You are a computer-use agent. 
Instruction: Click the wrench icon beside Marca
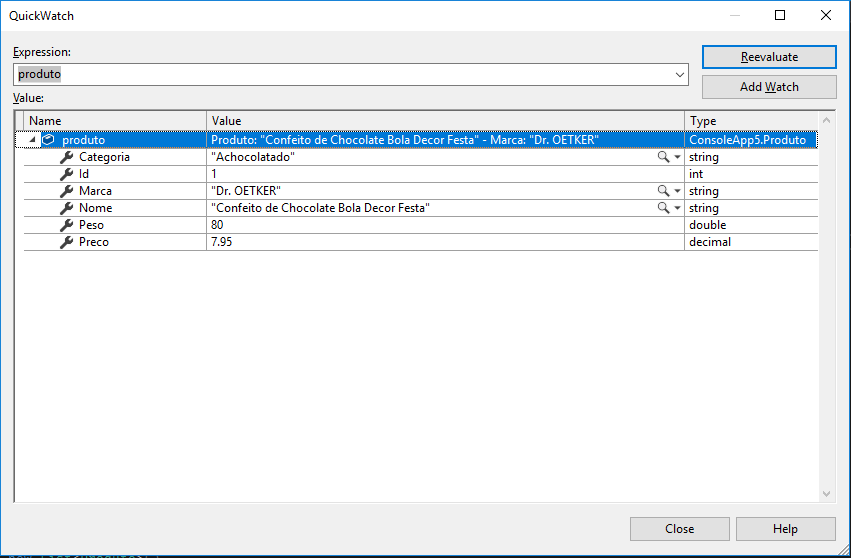(66, 191)
